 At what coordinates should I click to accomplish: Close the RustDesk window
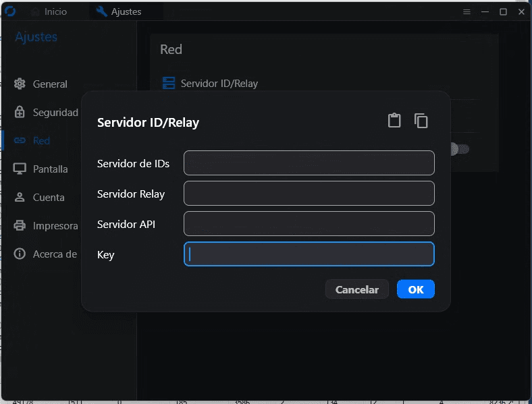coord(522,12)
